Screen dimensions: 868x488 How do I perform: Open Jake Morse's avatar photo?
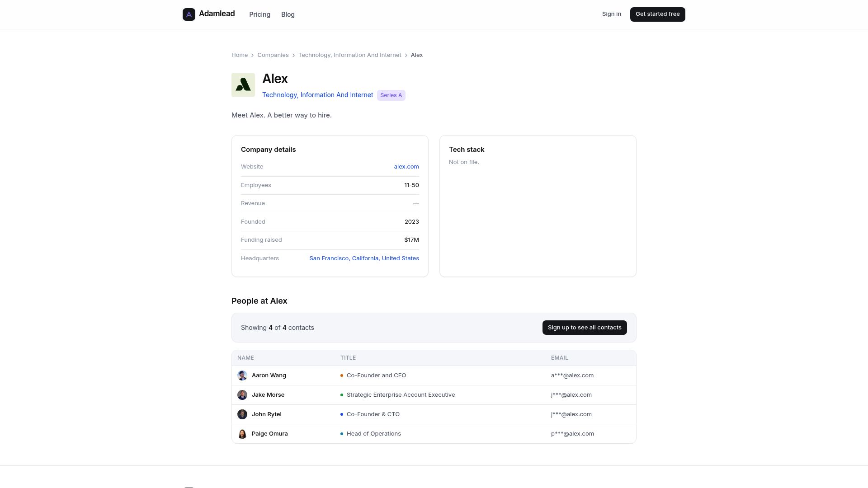242,395
